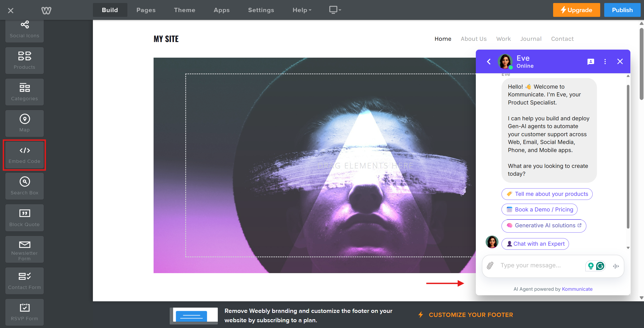Go to the Home nav link
Viewport: 644px width, 328px height.
443,39
